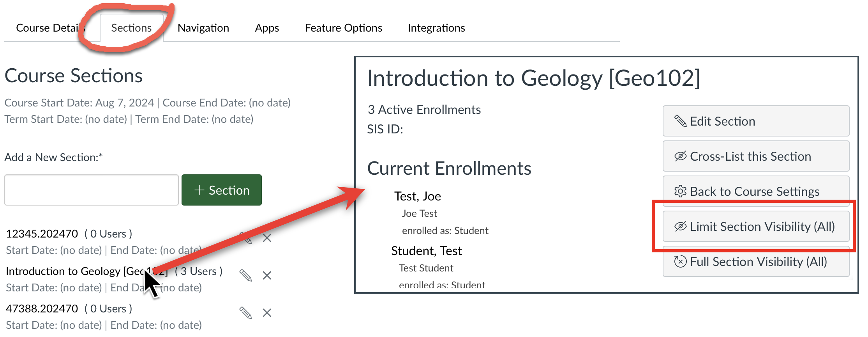Remove the Introduction to Geology section

pyautogui.click(x=267, y=275)
